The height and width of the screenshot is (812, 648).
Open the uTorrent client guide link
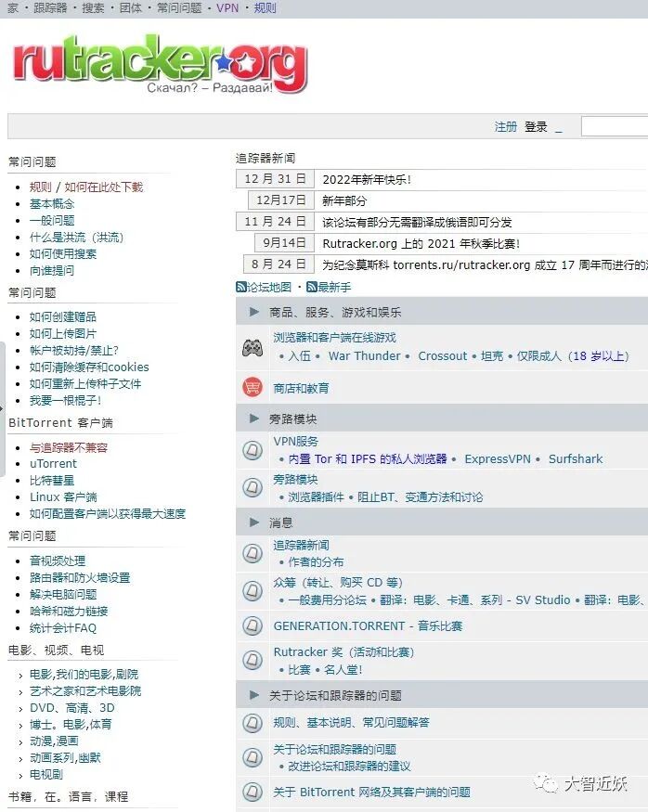(53, 463)
